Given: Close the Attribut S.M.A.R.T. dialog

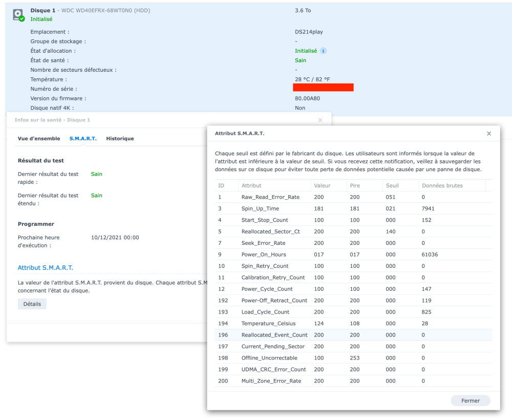Looking at the screenshot, I should [x=488, y=134].
